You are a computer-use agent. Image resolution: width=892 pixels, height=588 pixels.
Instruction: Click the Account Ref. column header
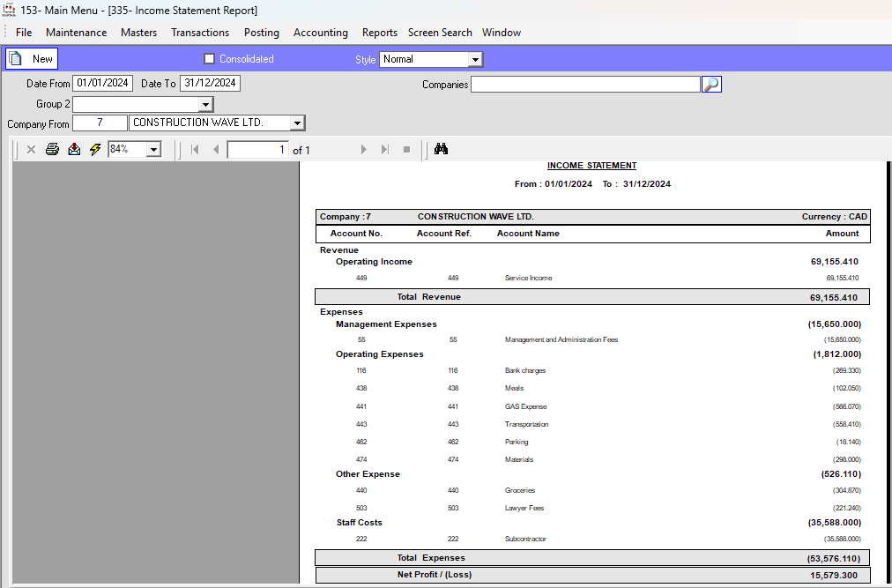tap(443, 234)
